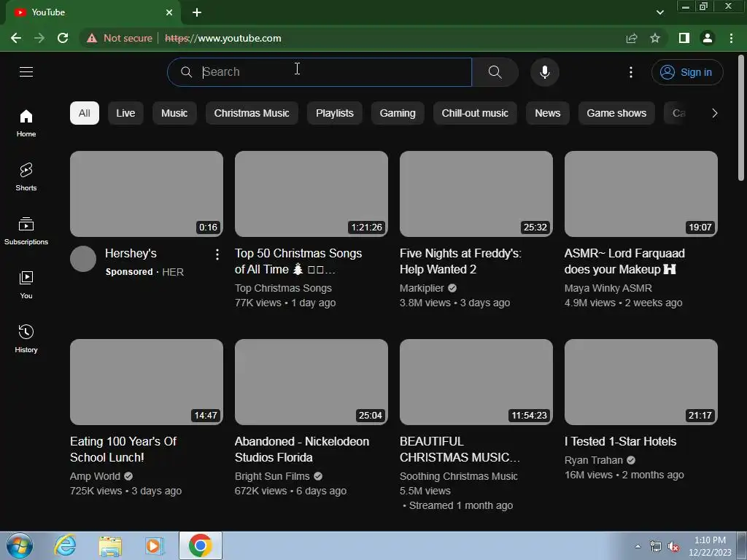Open Abandoned Nickelodeon Studios Florida video
The width and height of the screenshot is (747, 560).
pyautogui.click(x=302, y=449)
